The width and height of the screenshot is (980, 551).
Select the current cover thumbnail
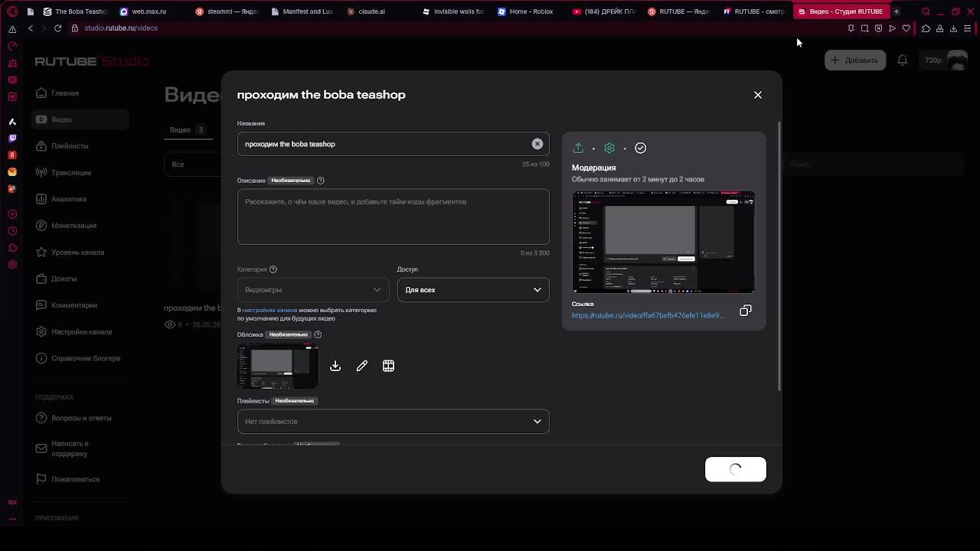pos(278,366)
